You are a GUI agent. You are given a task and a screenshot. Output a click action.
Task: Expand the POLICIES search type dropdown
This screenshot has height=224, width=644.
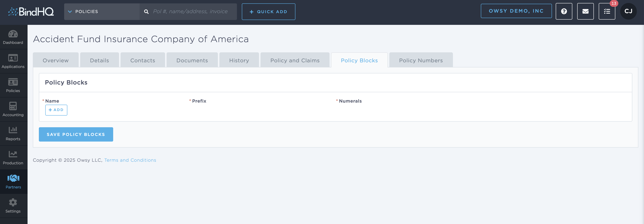101,12
